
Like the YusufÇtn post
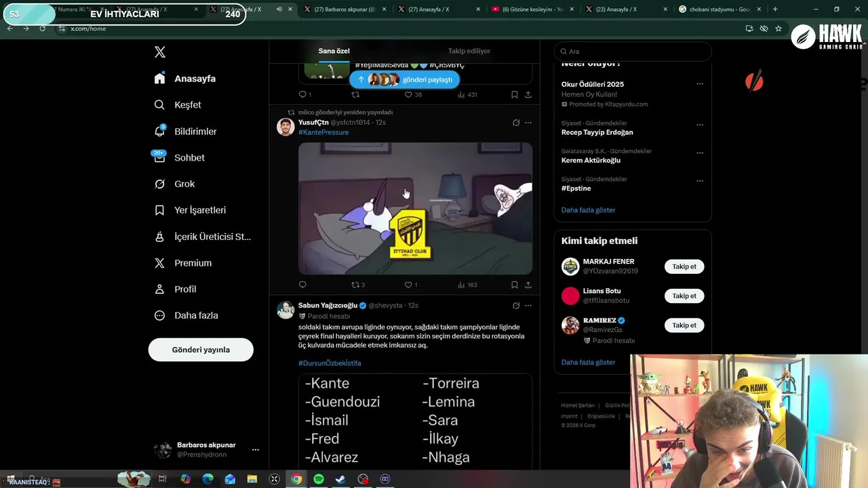pos(411,285)
